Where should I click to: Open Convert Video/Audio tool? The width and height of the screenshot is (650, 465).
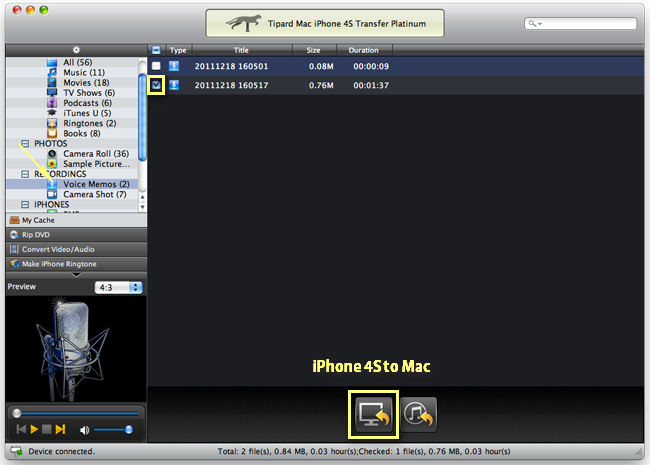pos(76,249)
